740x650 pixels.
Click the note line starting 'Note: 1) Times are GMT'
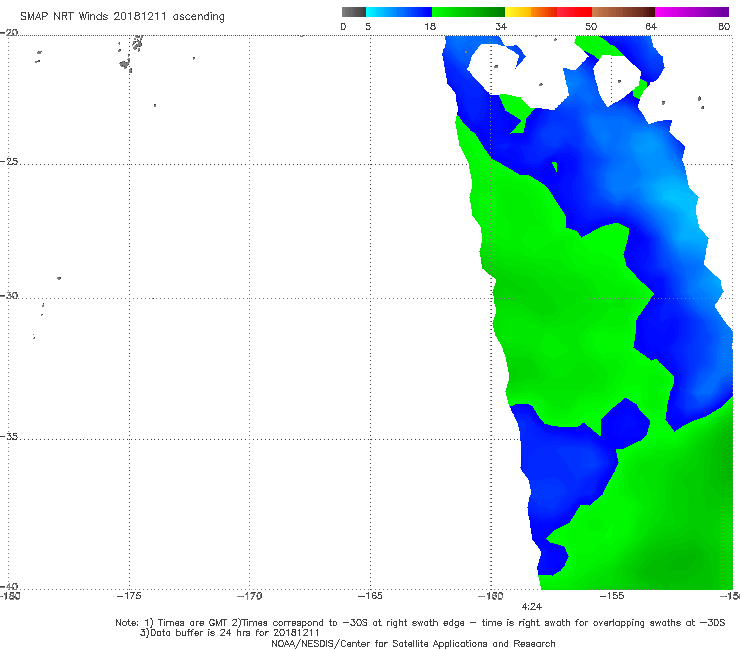(420, 623)
